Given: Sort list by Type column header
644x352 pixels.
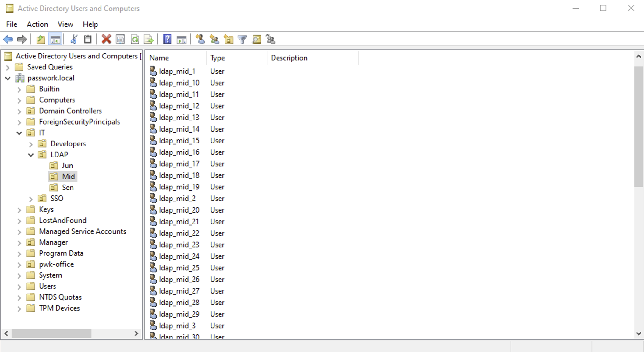Looking at the screenshot, I should 237,58.
